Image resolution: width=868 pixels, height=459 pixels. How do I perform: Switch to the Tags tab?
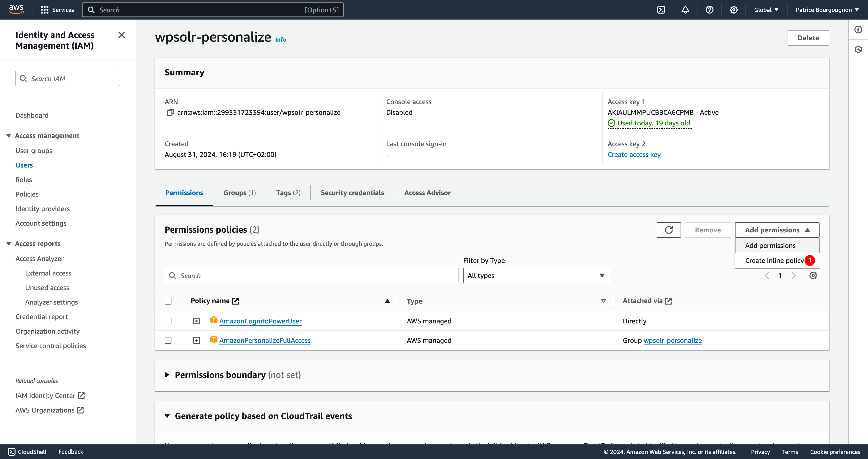pos(288,193)
